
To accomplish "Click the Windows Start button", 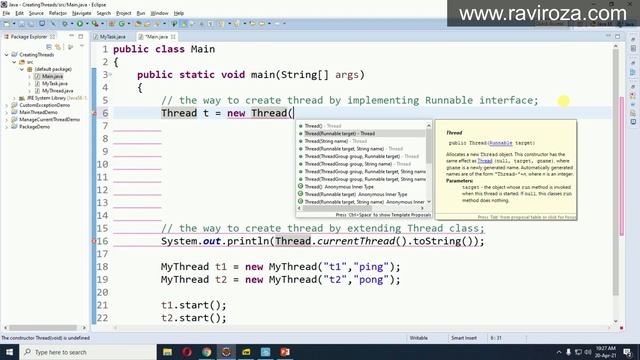I will click(x=9, y=352).
